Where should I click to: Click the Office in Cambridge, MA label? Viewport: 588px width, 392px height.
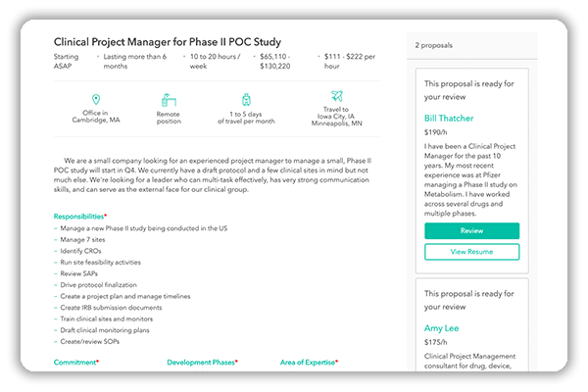tap(96, 117)
